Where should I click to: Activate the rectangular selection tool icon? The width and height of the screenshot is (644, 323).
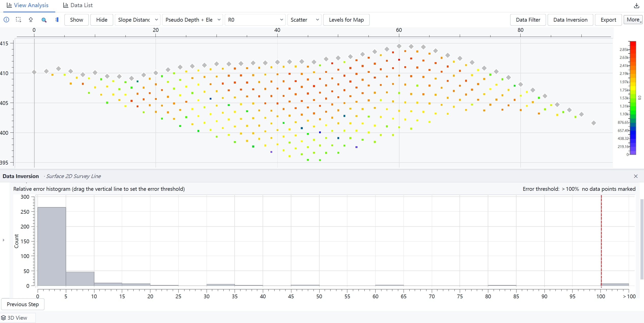tap(18, 20)
